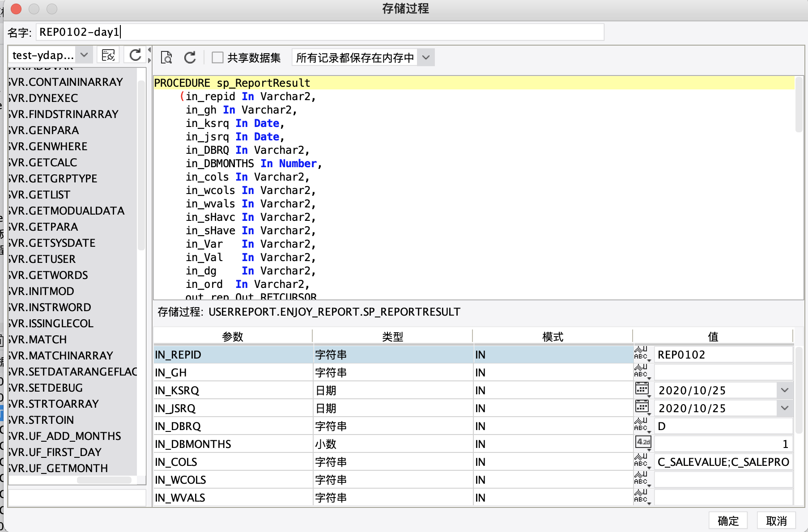Click the calendar icon in the IN_KSRQ row

point(642,389)
